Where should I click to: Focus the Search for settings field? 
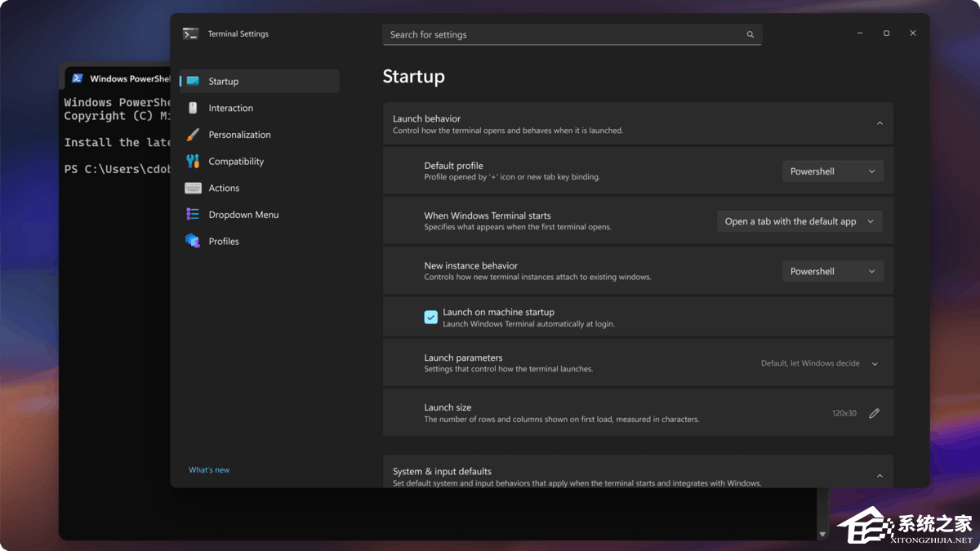point(572,34)
